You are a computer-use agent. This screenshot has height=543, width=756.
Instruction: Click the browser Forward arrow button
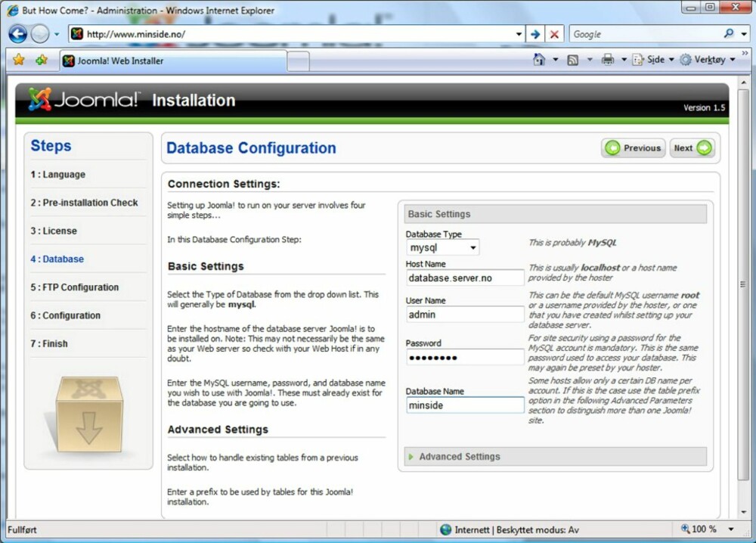pos(40,34)
